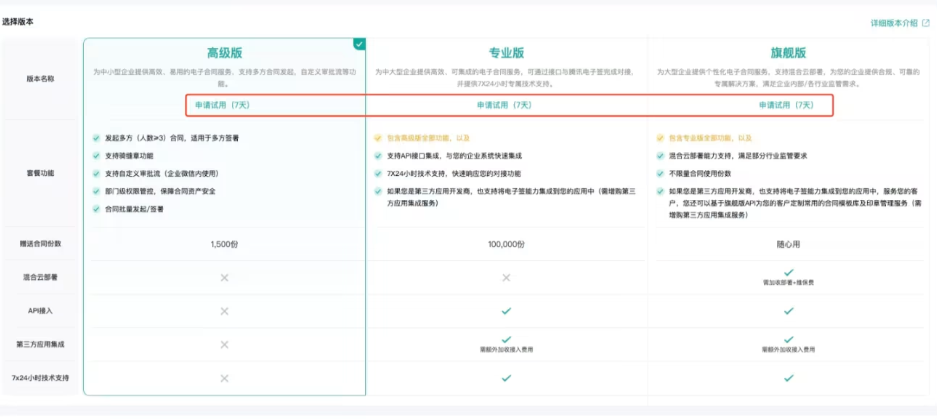Image resolution: width=937 pixels, height=420 pixels.
Task: Click 申请试用（7天）under 专业版
Action: point(504,105)
